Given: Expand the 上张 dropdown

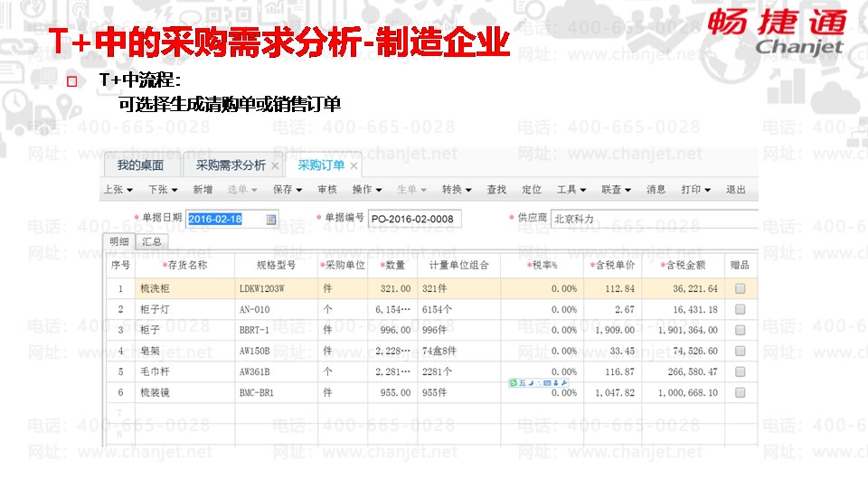Looking at the screenshot, I should pyautogui.click(x=118, y=190).
